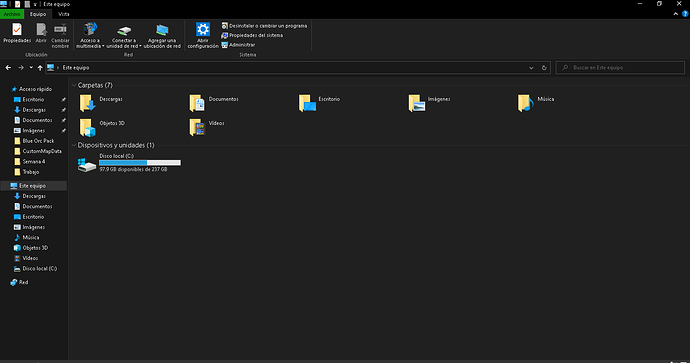Click Acceso a multimedia icon

90,29
